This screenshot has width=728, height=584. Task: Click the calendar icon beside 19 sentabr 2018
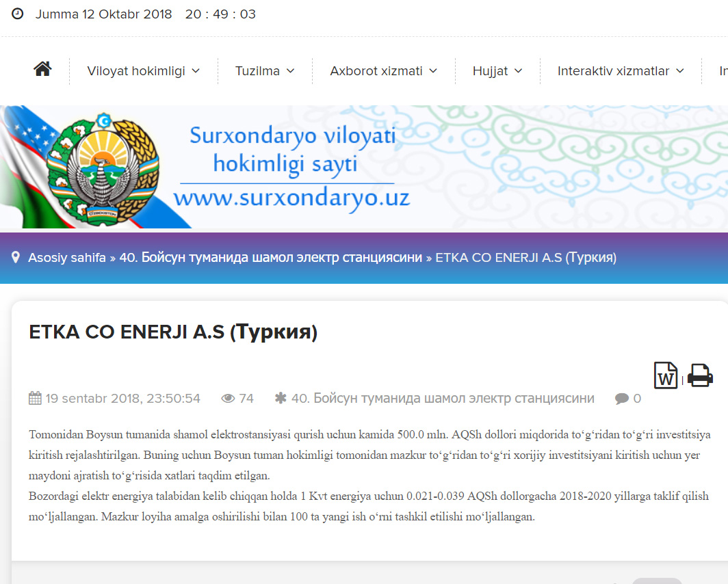click(35, 398)
